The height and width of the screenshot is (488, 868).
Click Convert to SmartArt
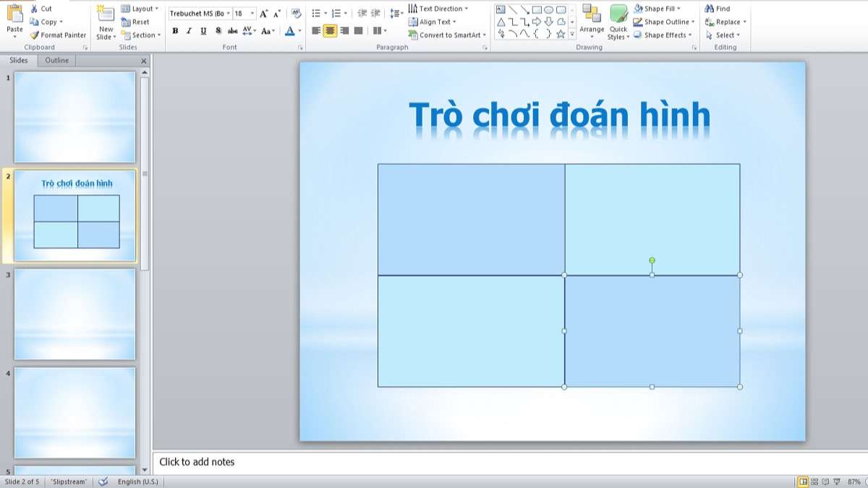click(447, 35)
